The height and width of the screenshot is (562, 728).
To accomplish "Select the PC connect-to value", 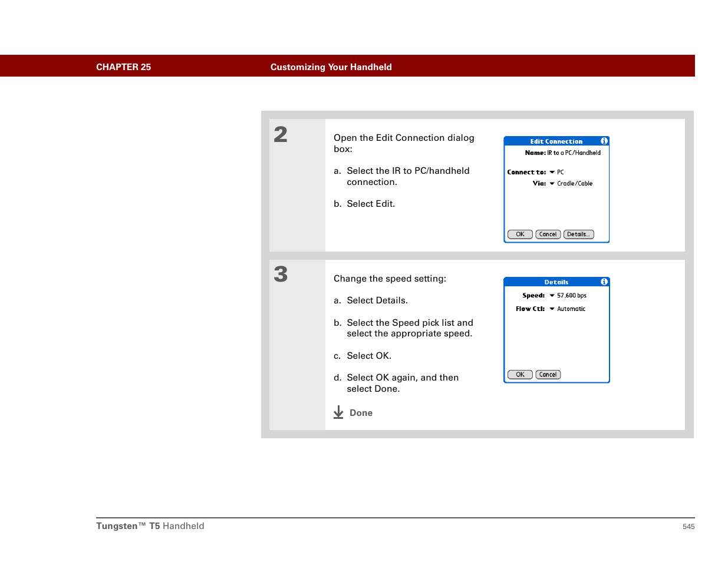I will 561,173.
